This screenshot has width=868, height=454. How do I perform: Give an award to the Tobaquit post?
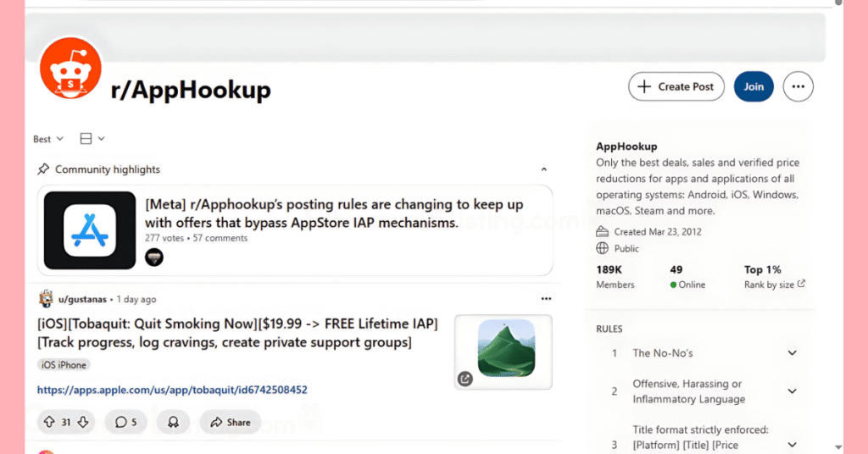(173, 422)
